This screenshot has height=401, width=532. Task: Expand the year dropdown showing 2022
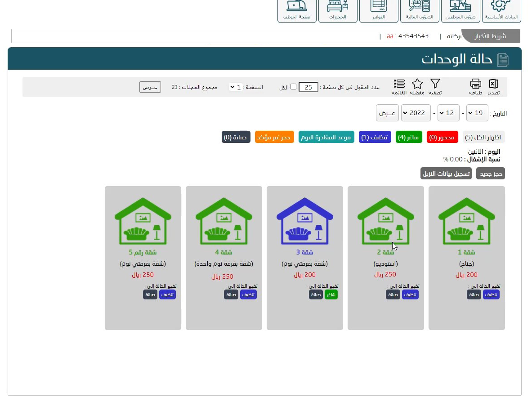tap(416, 113)
